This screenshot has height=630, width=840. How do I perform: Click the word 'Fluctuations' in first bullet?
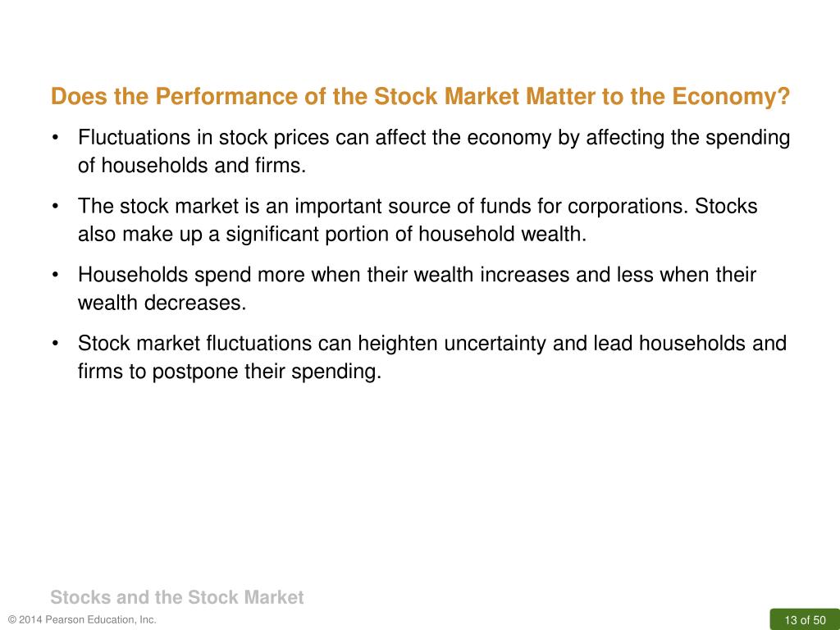coord(134,138)
